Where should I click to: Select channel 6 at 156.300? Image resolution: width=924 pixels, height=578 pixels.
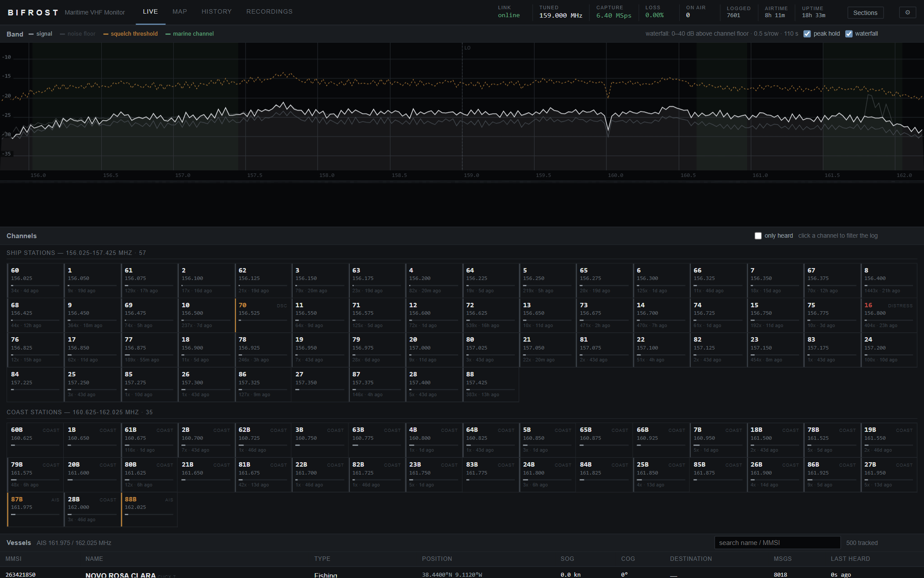[661, 280]
